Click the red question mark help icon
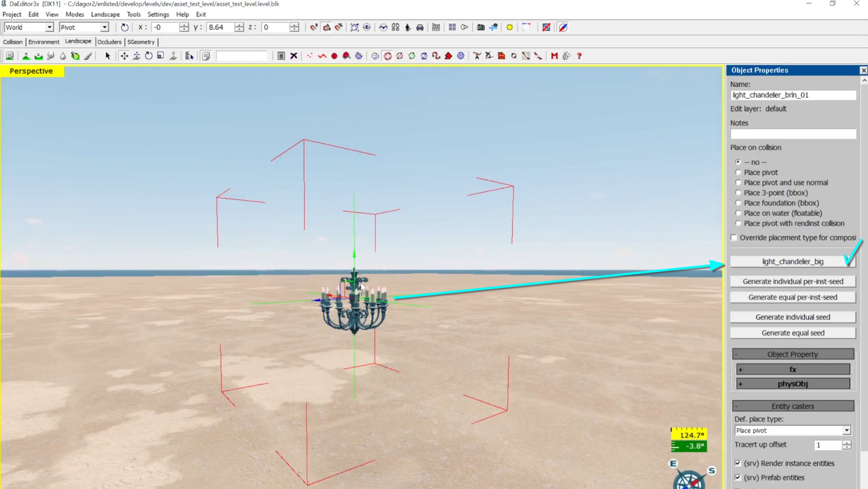The width and height of the screenshot is (868, 489). [579, 56]
